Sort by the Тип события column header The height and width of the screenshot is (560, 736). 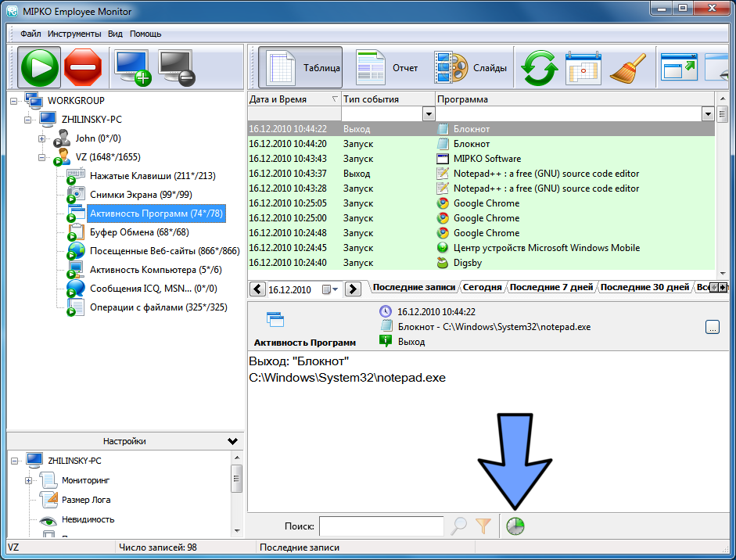(388, 99)
